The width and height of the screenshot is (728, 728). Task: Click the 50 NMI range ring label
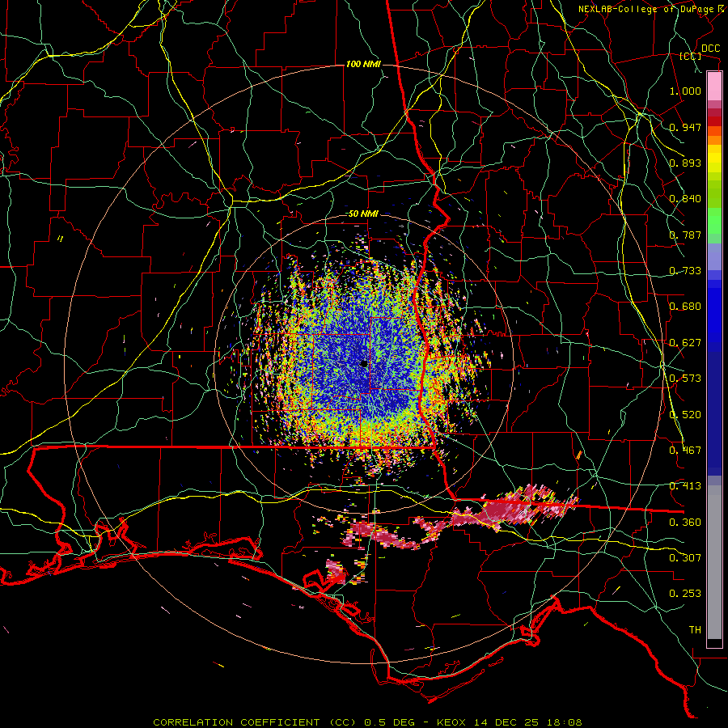363,214
